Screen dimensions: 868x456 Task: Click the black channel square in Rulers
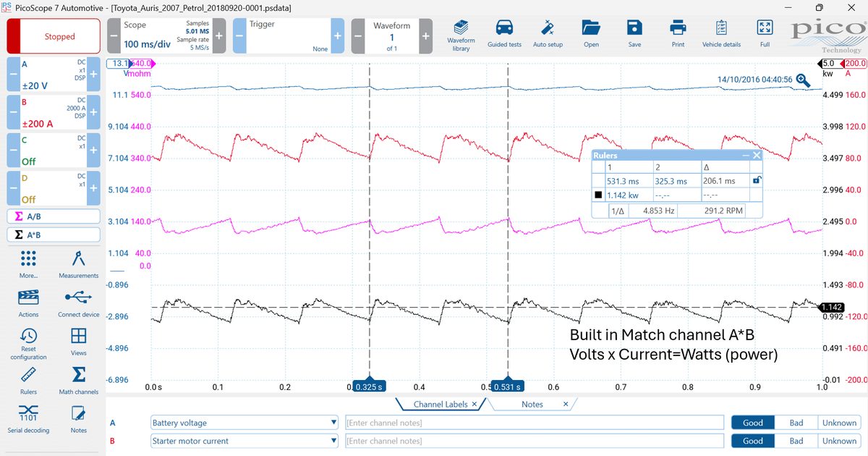[598, 195]
